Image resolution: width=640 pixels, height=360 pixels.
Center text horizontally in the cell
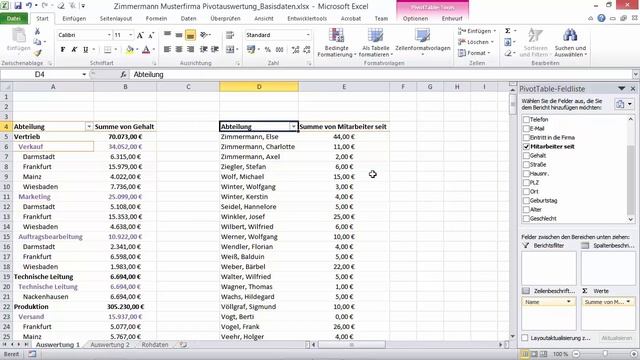coord(179,49)
